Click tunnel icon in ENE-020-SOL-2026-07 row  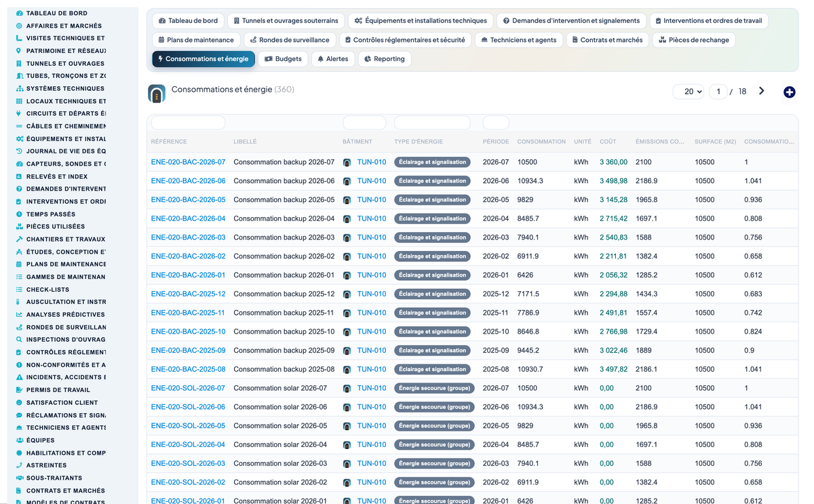click(347, 389)
